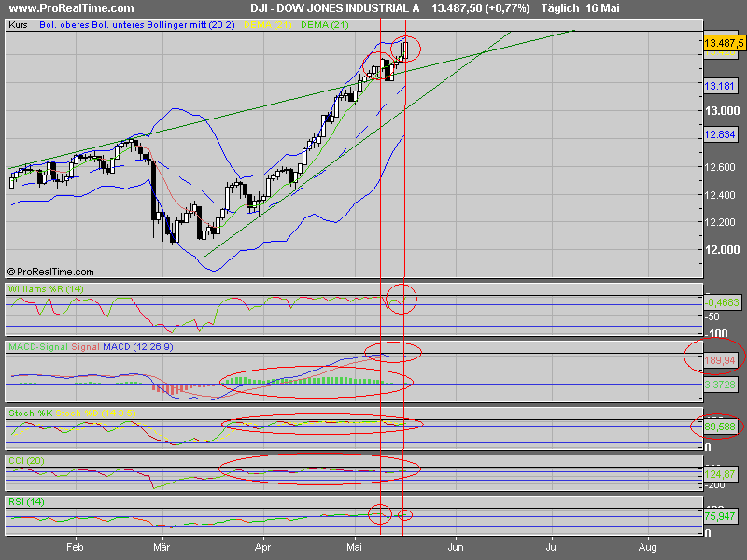Screen dimensions: 747x560
Task: Click the -0,4683 Williams %R value
Action: tap(722, 302)
